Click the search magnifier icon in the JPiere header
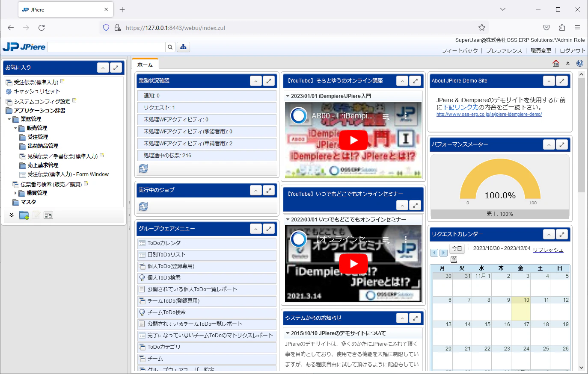 [170, 47]
